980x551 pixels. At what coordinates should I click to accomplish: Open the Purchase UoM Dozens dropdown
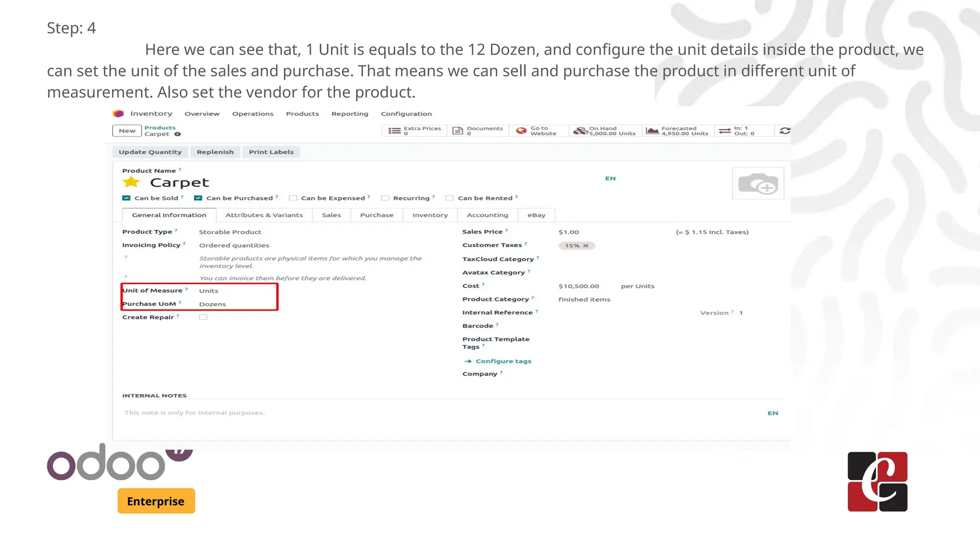coord(212,304)
